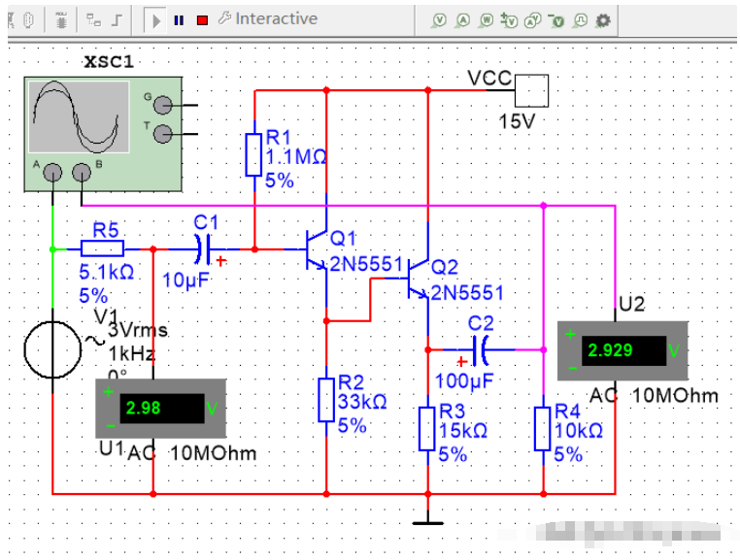Click the probe settings gear icon
Screen dimensions: 740x560
pyautogui.click(x=603, y=19)
